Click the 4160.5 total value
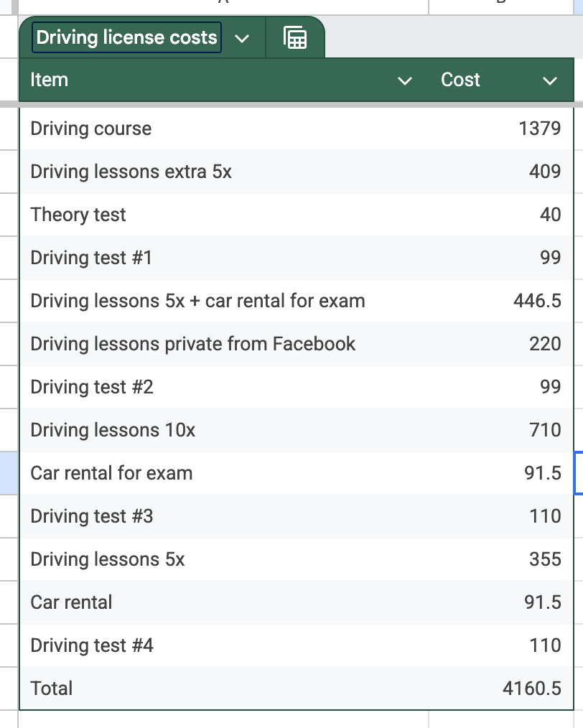This screenshot has height=728, width=583. pyautogui.click(x=532, y=689)
